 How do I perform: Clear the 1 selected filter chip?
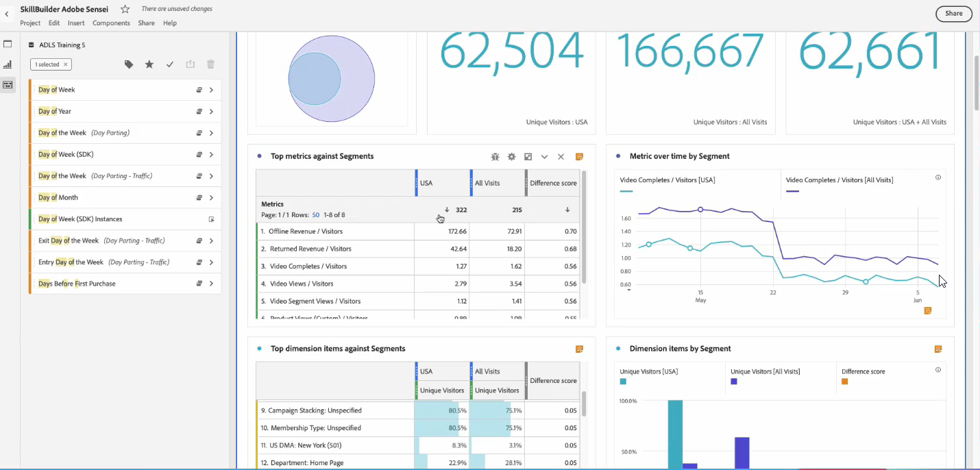click(66, 64)
